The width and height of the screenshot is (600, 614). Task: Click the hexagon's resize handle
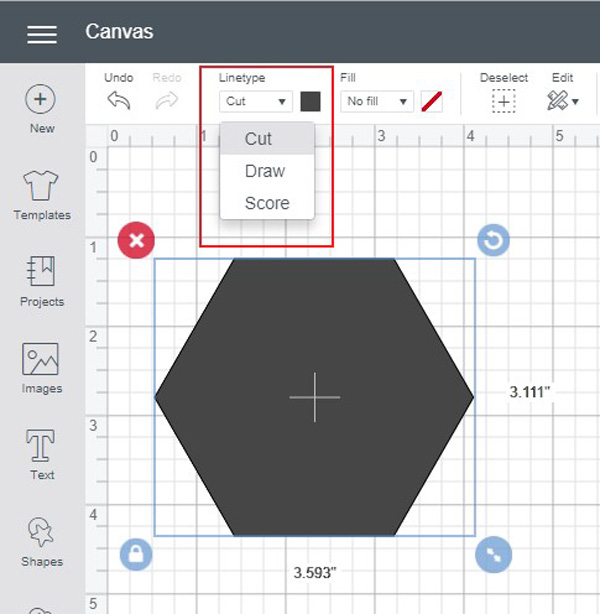pyautogui.click(x=493, y=554)
